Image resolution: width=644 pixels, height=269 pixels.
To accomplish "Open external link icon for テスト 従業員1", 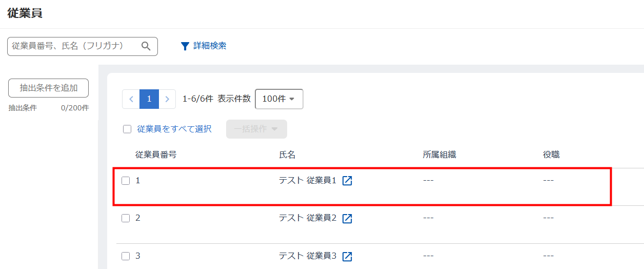I will click(x=347, y=181).
